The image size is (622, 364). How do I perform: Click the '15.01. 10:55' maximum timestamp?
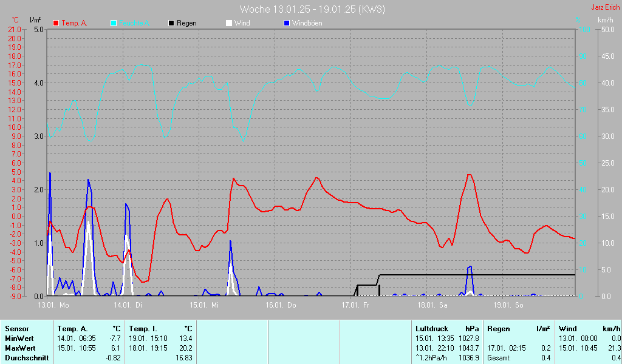77,348
